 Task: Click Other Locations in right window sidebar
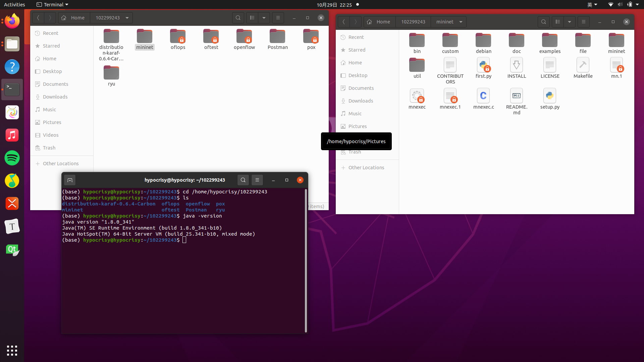coord(366,168)
